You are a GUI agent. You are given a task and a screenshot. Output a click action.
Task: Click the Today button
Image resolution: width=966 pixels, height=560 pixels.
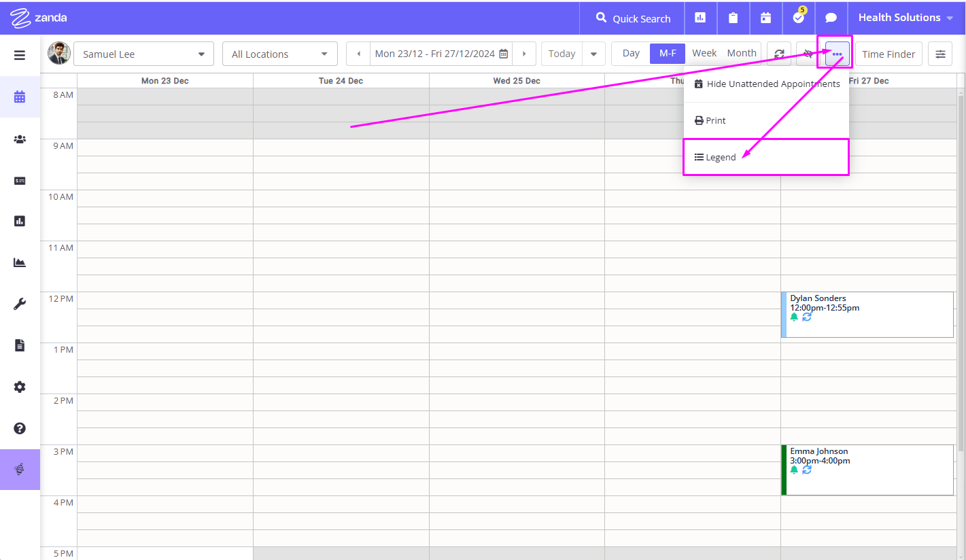pyautogui.click(x=562, y=54)
